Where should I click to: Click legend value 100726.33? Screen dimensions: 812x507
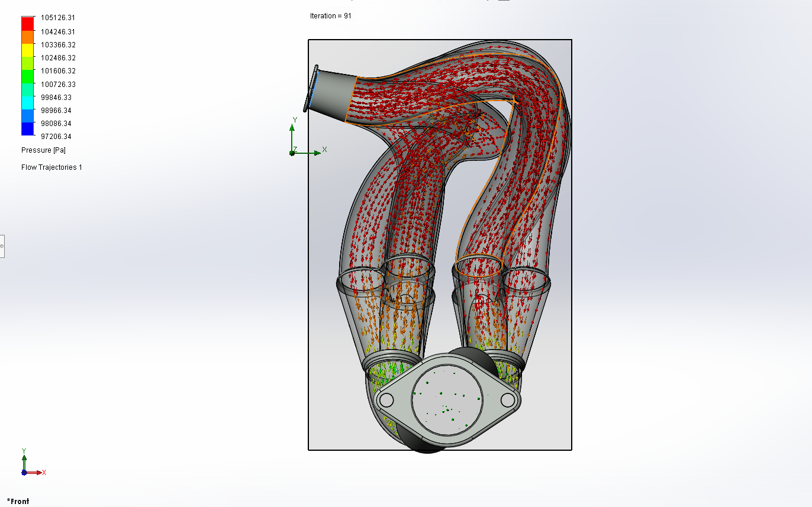point(58,85)
